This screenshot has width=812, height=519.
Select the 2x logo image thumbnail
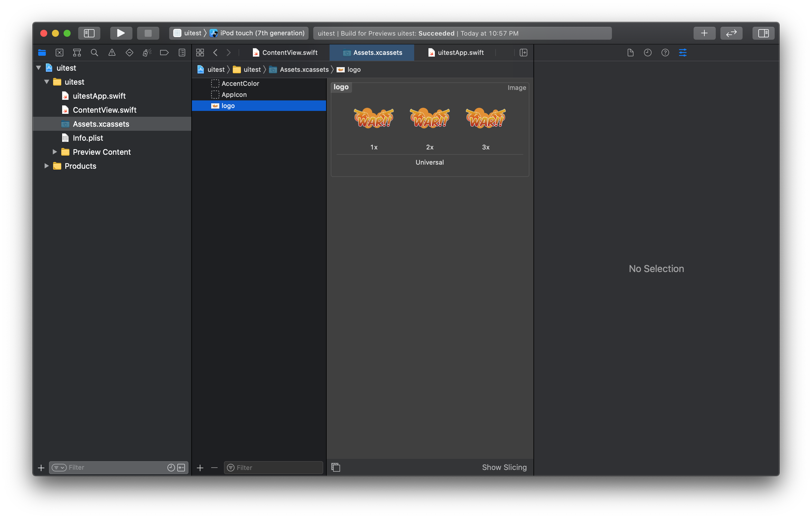click(430, 118)
